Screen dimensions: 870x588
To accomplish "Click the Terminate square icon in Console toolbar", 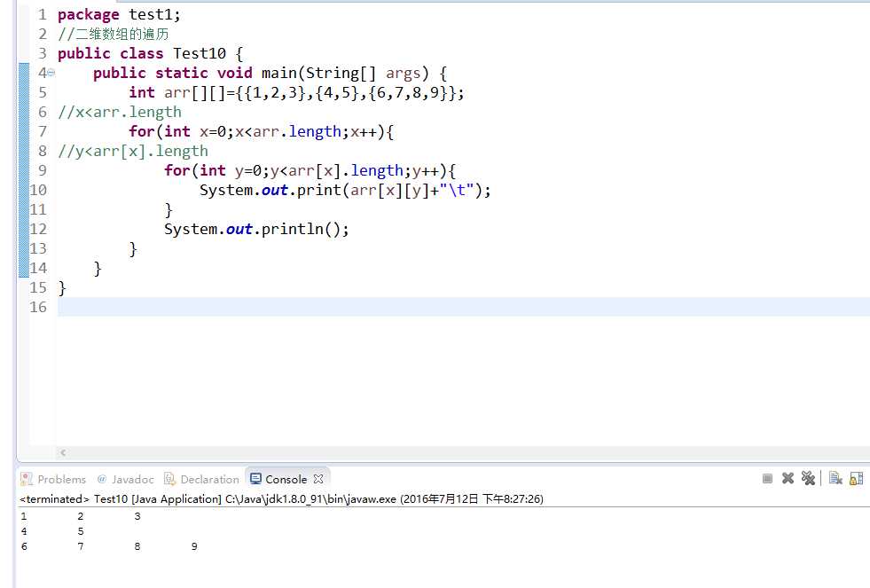I will click(x=767, y=478).
